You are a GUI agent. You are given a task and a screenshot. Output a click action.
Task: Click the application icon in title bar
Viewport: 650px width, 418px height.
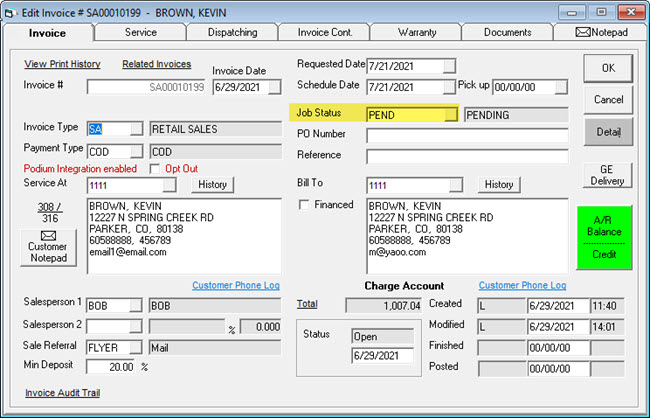(10, 13)
